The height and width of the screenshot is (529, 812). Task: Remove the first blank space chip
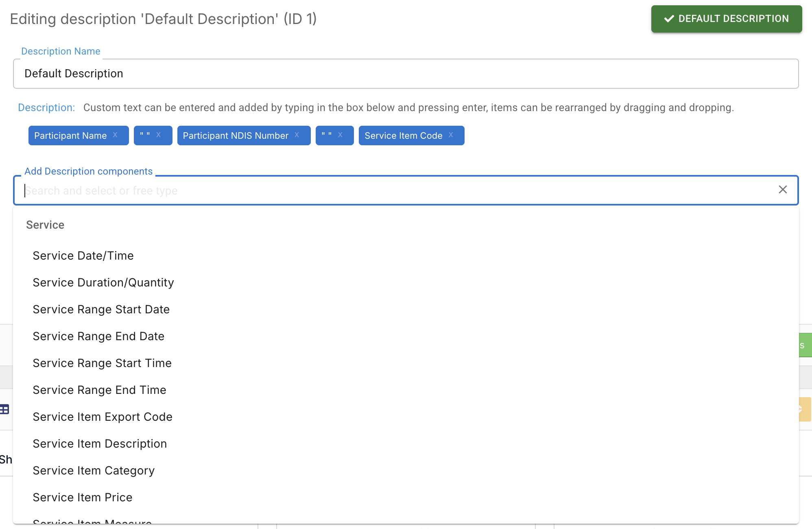tap(159, 135)
